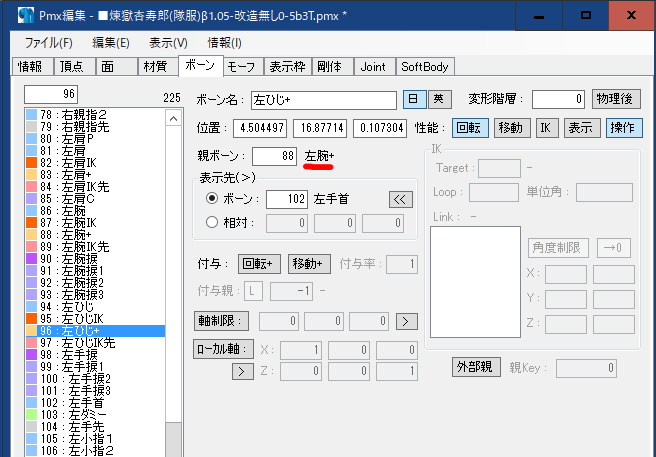Toggle the 軸制限 button
This screenshot has height=457, width=656.
[221, 321]
